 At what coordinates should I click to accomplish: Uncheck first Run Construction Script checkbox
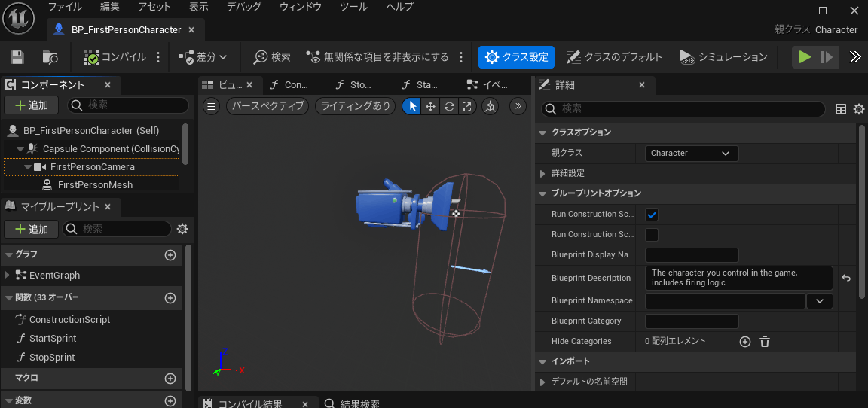[x=652, y=214]
